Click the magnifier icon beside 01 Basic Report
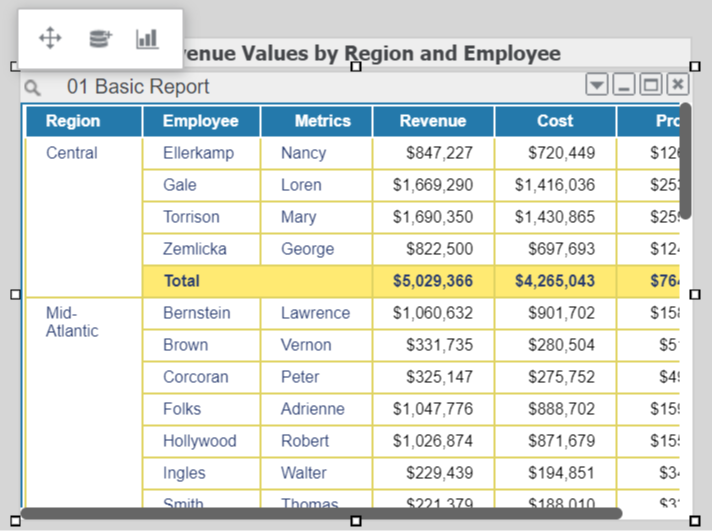 33,88
